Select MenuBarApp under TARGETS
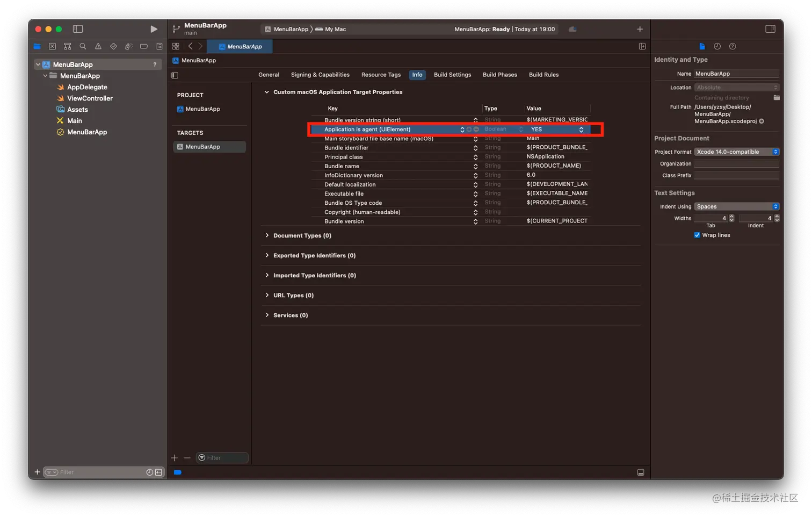Image resolution: width=812 pixels, height=517 pixels. pos(209,147)
